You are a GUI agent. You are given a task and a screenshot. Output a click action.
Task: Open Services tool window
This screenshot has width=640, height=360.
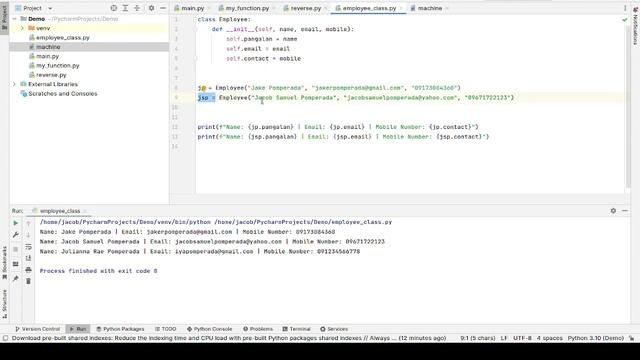(x=334, y=329)
